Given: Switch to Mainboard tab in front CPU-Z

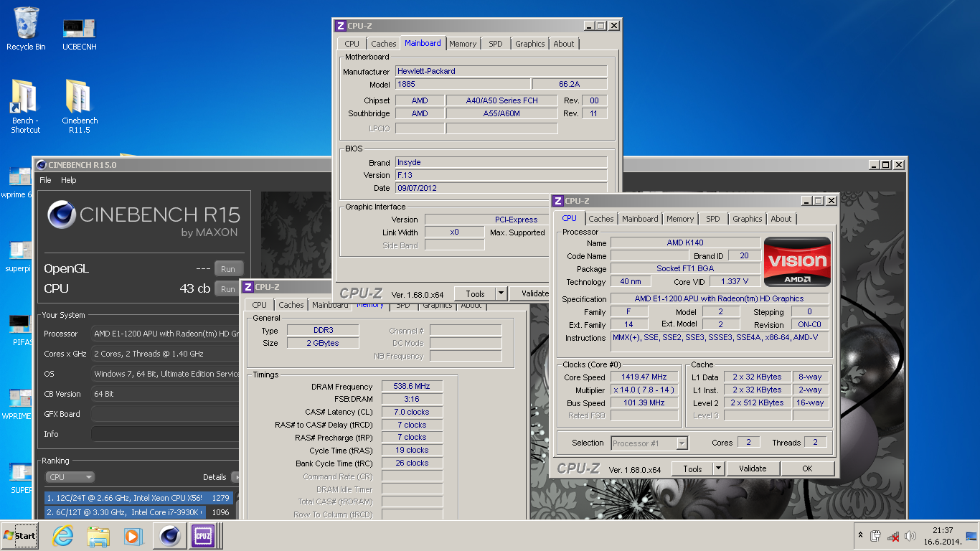Looking at the screenshot, I should tap(640, 219).
